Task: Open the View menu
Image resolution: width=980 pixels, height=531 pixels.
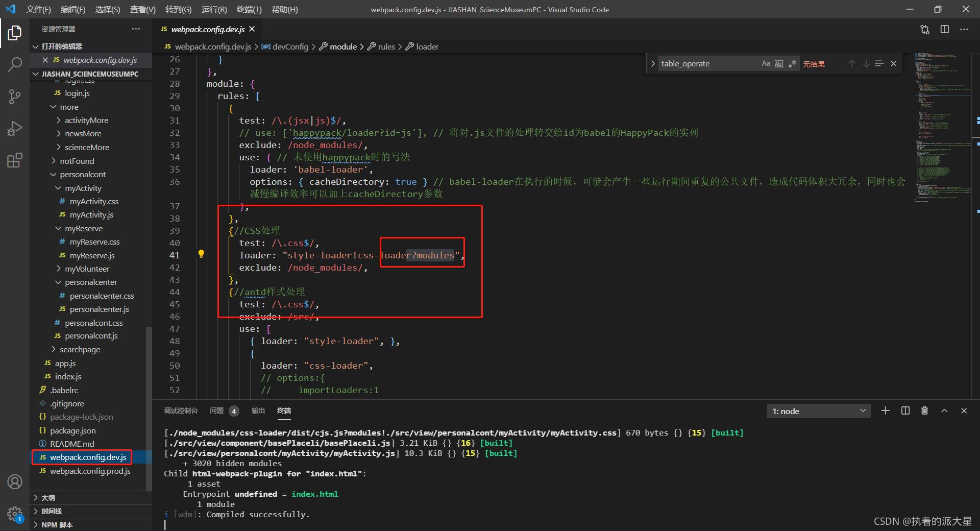Action: [143, 10]
